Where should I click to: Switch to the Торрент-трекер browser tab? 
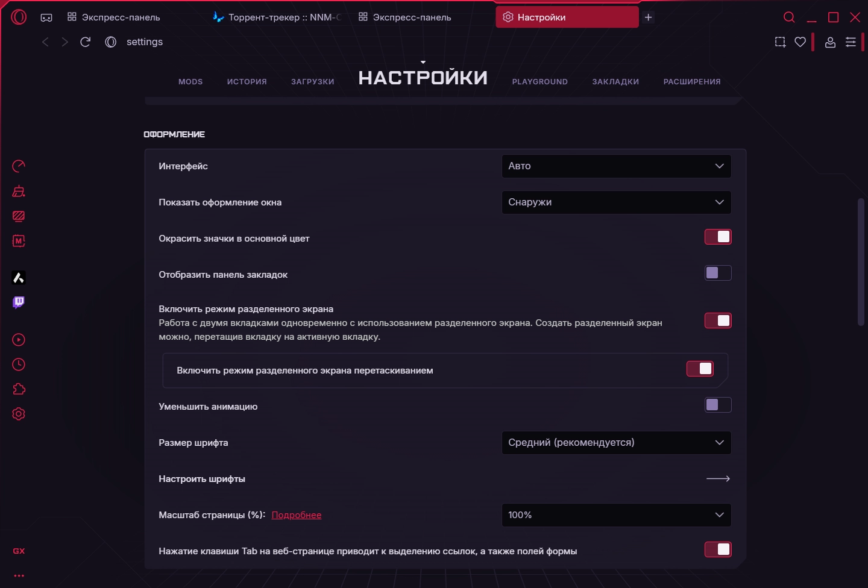[x=278, y=17]
